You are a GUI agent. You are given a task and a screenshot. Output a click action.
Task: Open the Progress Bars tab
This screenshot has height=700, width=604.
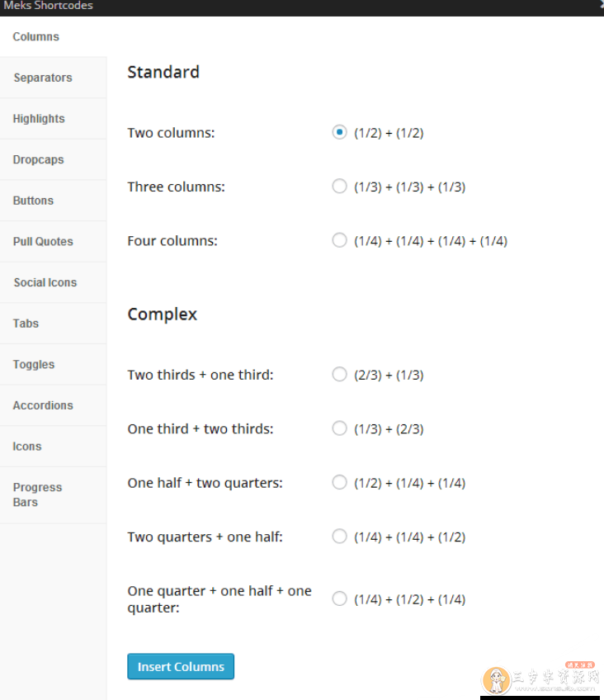(37, 494)
